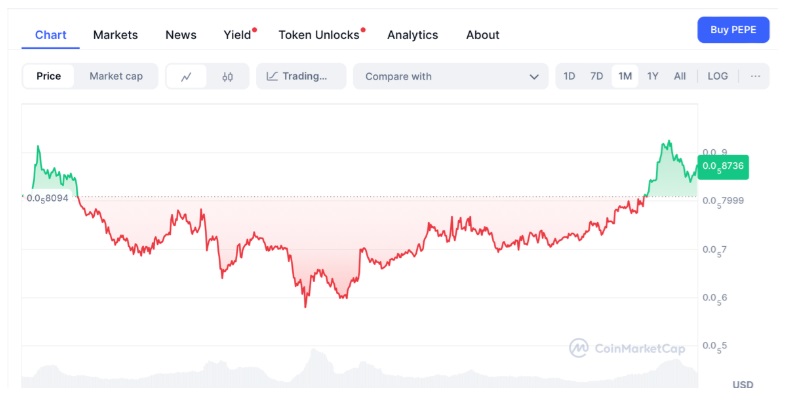Click the more options ellipsis icon
Viewport: 795px width, 400px height.
(x=755, y=76)
